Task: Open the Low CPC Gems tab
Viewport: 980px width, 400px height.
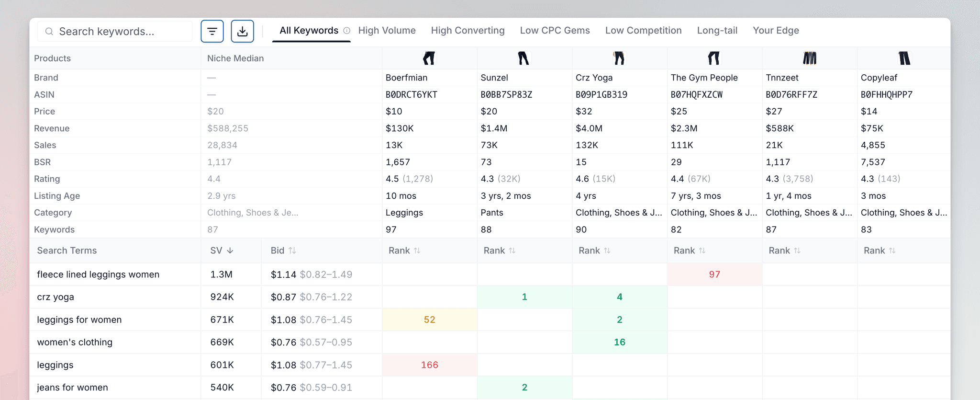Action: point(555,31)
